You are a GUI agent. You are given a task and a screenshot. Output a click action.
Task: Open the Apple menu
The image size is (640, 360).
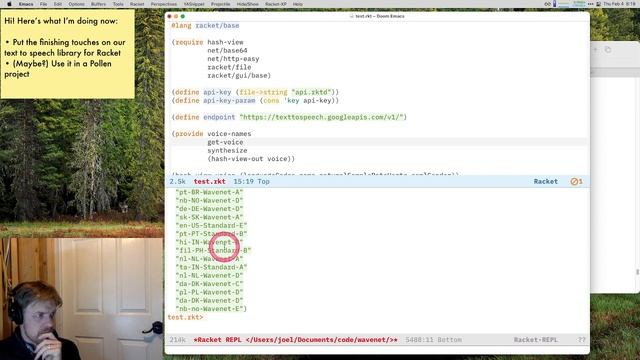tap(9, 4)
